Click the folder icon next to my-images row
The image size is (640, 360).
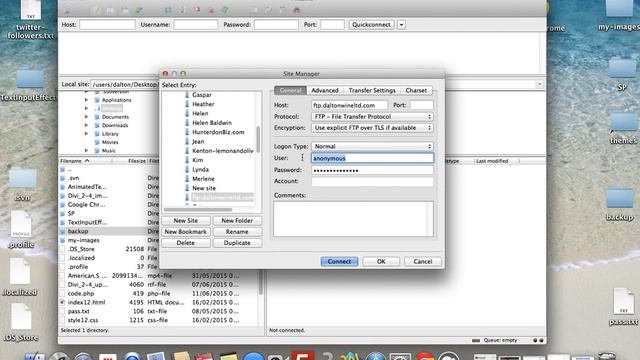click(62, 240)
